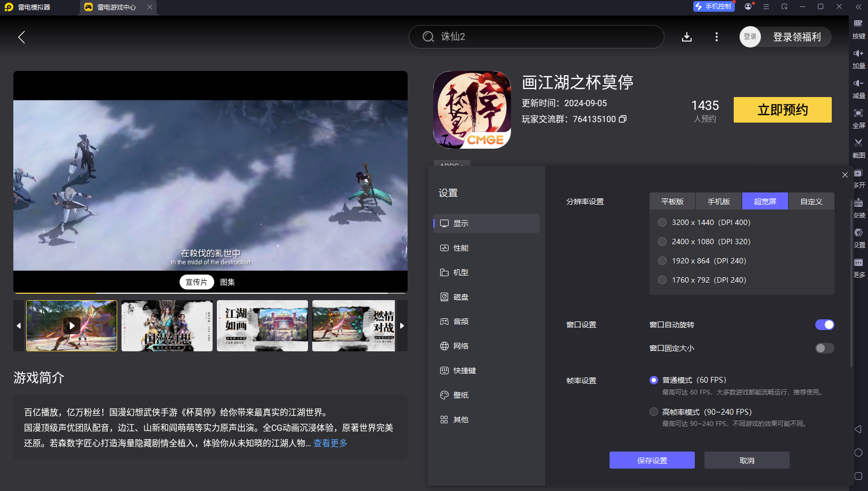Open 查看更多 link in game intro
The height and width of the screenshot is (491, 868).
330,443
